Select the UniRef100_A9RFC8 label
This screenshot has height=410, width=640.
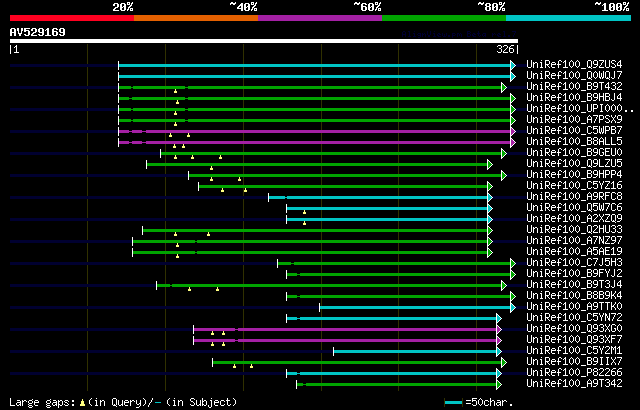(574, 197)
